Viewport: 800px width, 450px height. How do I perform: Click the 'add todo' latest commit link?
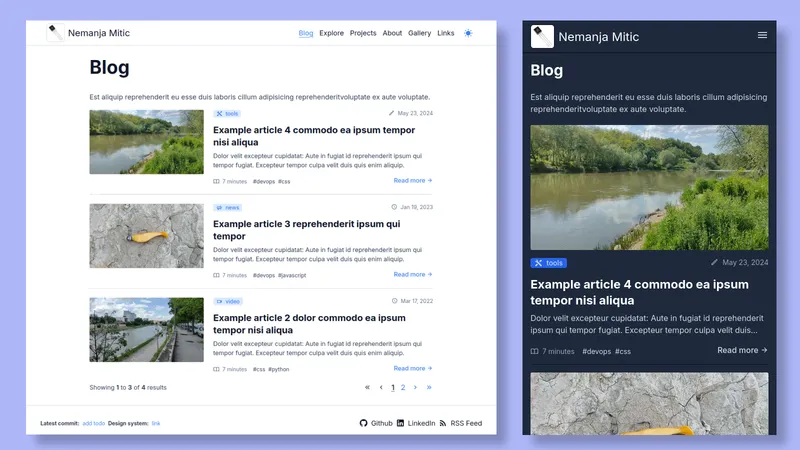point(93,423)
